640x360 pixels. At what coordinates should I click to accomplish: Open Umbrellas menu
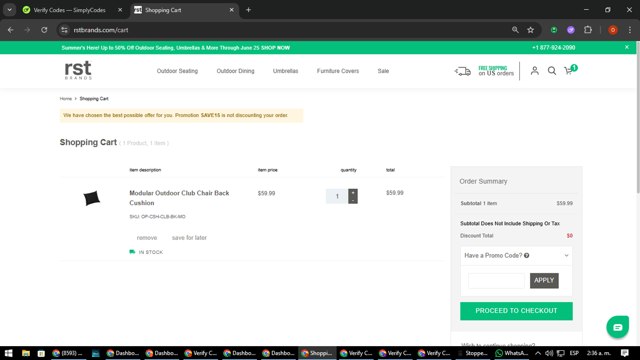(x=285, y=71)
